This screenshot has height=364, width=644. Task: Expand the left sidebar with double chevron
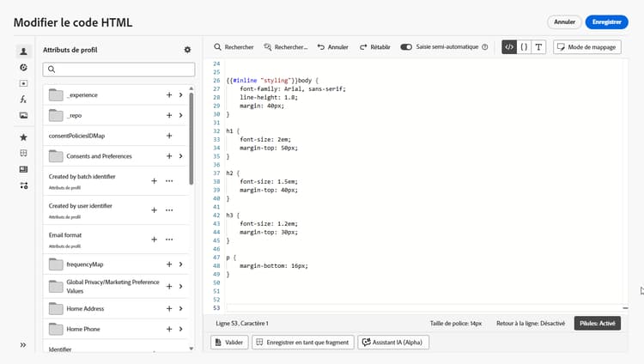click(x=23, y=345)
